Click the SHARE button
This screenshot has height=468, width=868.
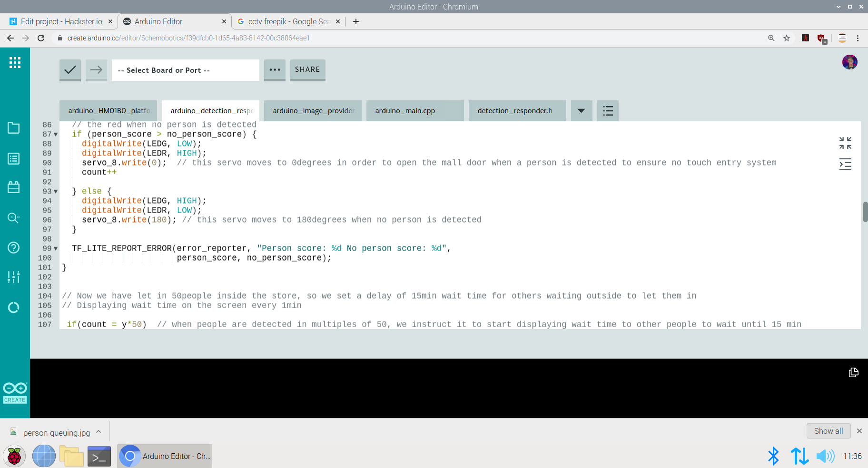tap(307, 69)
